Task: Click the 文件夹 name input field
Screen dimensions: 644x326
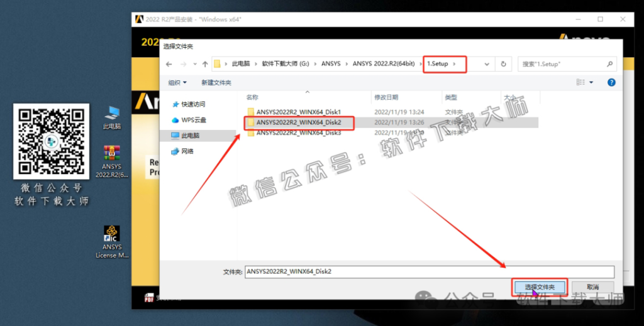Action: coord(430,271)
